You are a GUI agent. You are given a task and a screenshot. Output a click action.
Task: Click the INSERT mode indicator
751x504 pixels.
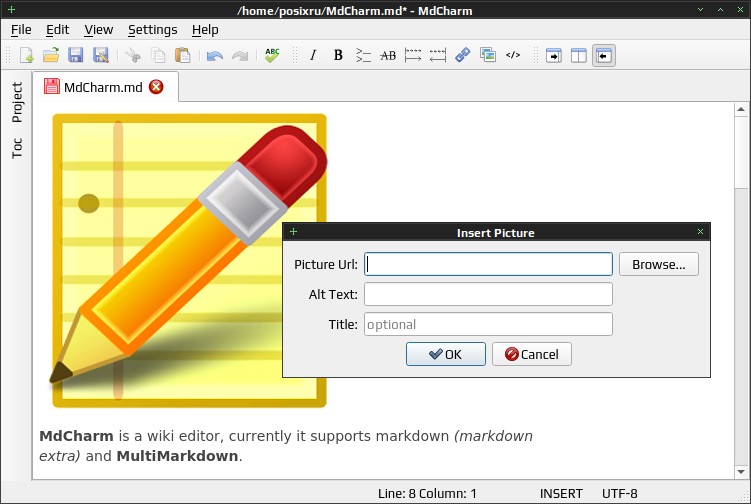point(561,493)
